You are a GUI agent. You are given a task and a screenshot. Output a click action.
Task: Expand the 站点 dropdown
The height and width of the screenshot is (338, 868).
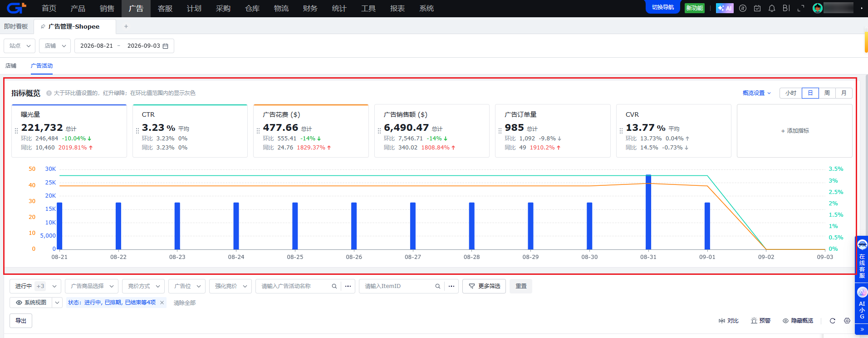pos(20,46)
